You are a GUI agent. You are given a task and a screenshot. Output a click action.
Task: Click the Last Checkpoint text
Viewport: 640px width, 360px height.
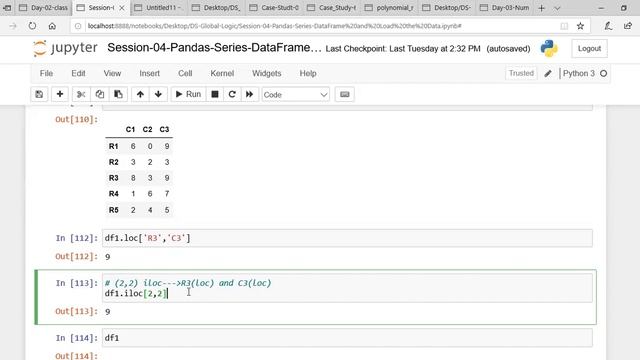point(403,49)
